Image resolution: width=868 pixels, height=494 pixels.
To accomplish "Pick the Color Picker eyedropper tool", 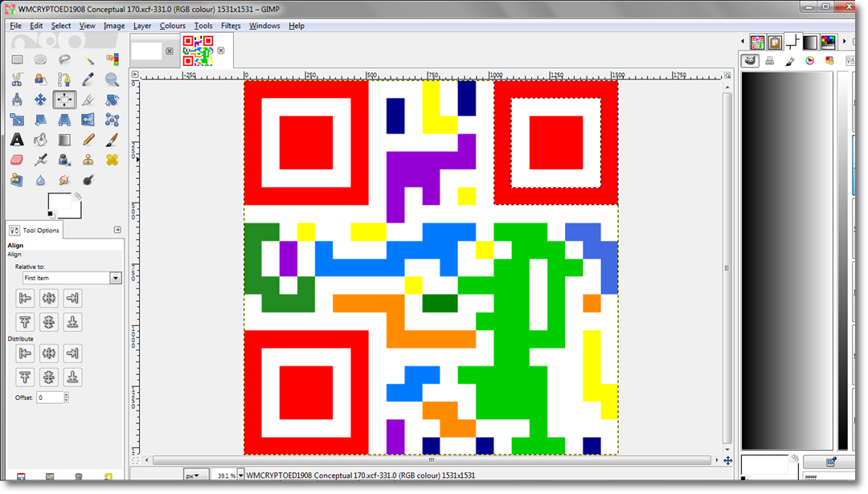I will pos(88,80).
